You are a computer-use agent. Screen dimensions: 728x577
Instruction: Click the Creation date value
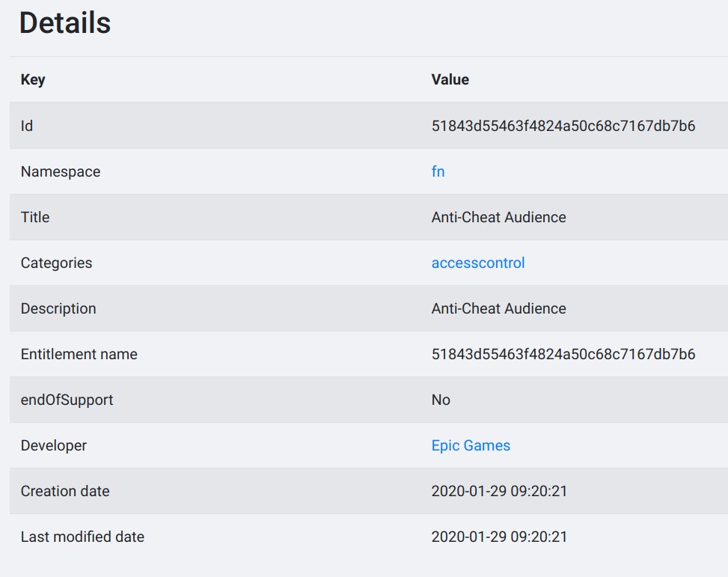[499, 491]
